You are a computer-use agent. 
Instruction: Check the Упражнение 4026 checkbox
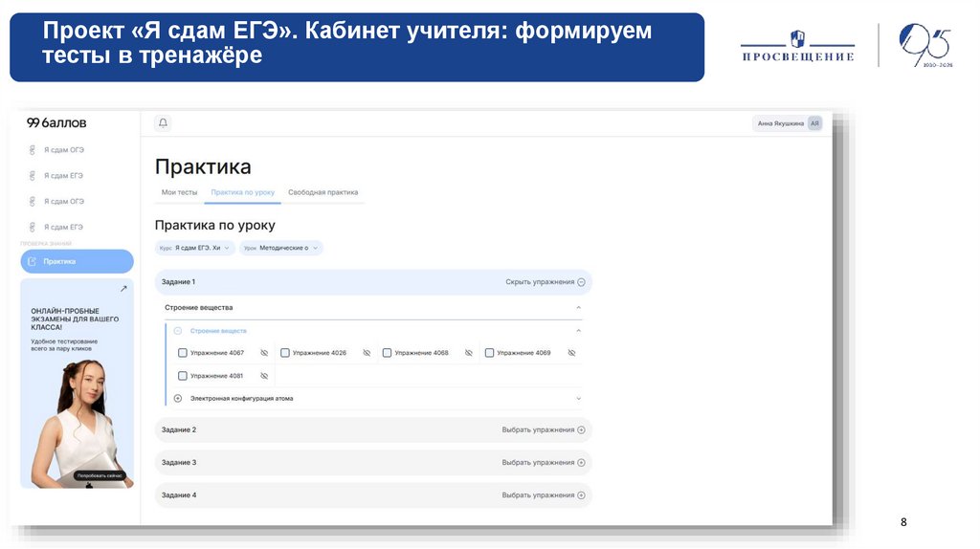click(285, 353)
